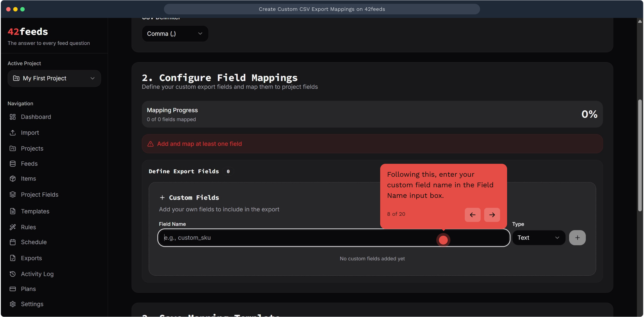Click the vertical page scrollbar thumb
Screen dimensions: 644x317
(x=640, y=156)
